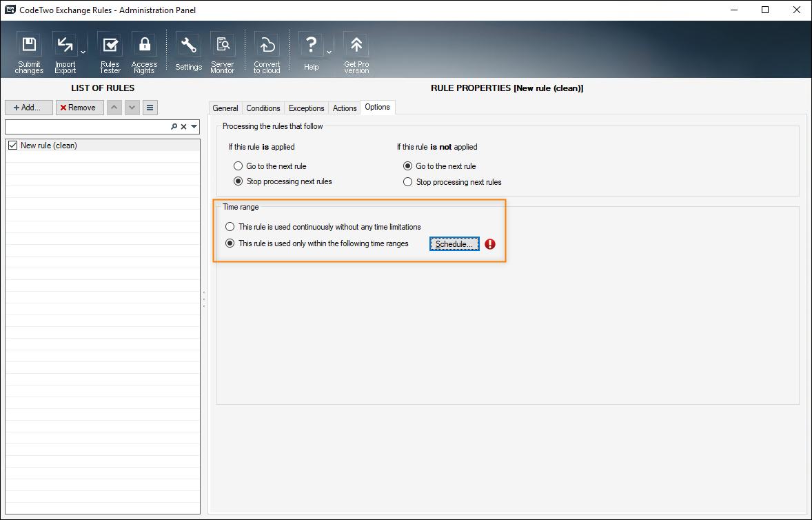This screenshot has width=812, height=520.
Task: Click the CodeTwo app icon in title bar
Action: [10, 10]
